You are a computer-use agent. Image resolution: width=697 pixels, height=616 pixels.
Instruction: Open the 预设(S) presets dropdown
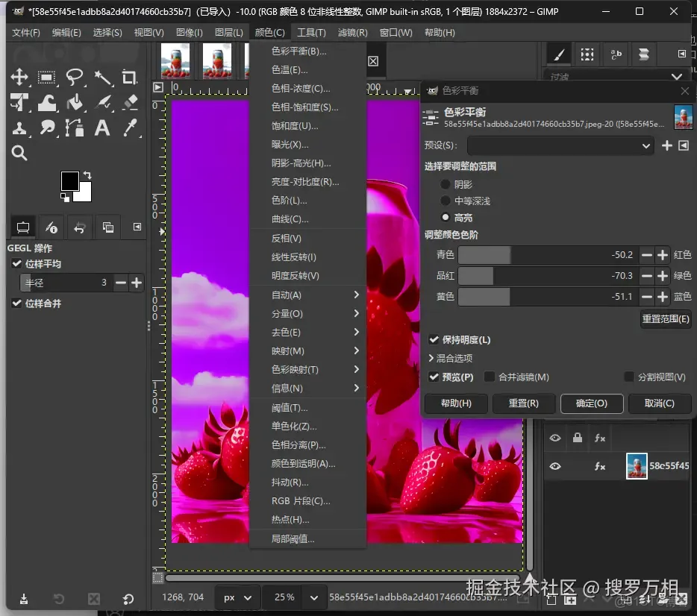coord(560,146)
